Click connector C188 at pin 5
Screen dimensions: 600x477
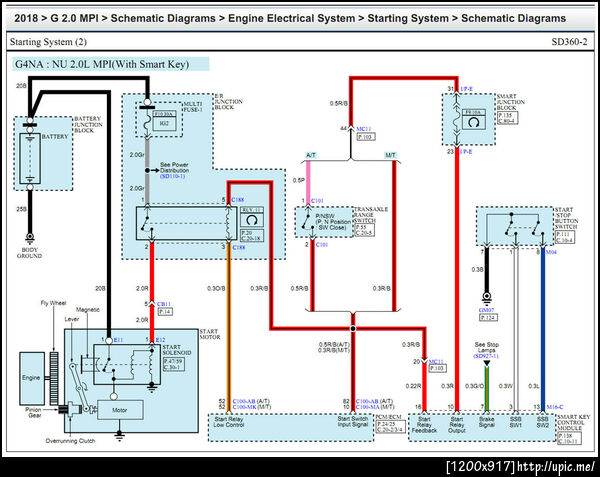point(238,200)
